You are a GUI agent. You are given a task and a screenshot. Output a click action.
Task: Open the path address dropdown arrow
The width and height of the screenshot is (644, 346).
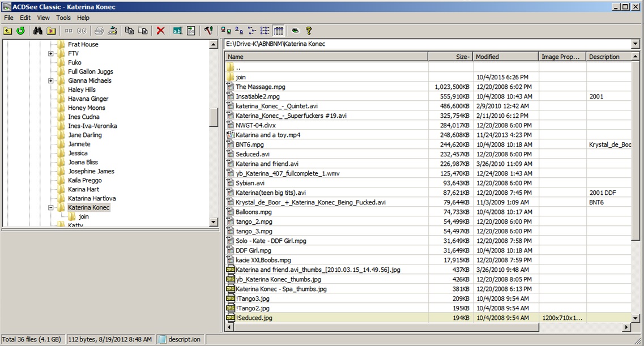(x=636, y=44)
